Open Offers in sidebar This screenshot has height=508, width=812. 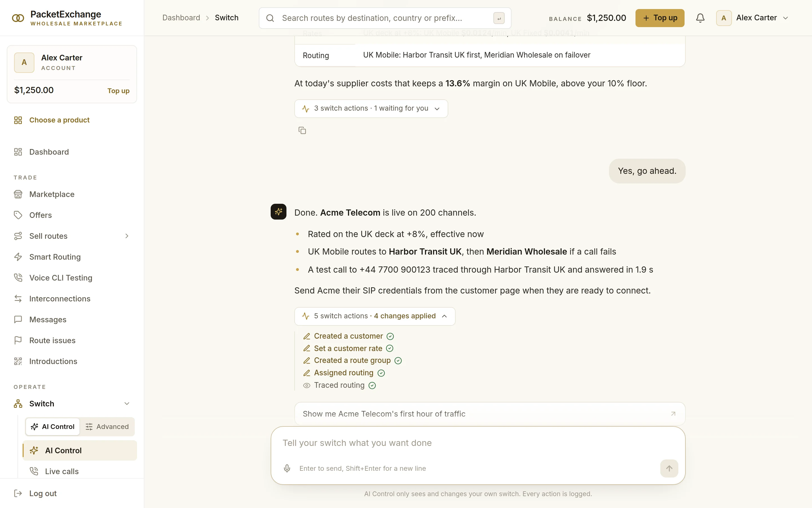(72, 215)
